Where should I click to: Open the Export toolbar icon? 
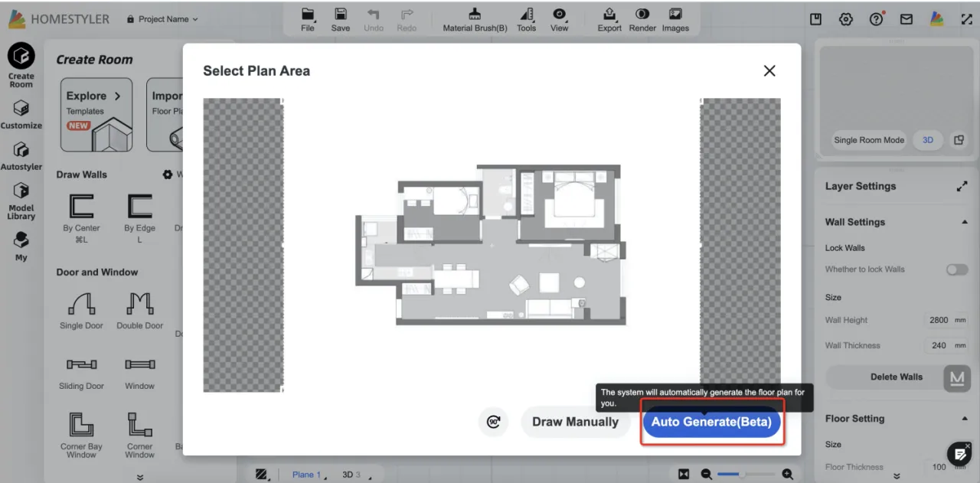tap(609, 20)
